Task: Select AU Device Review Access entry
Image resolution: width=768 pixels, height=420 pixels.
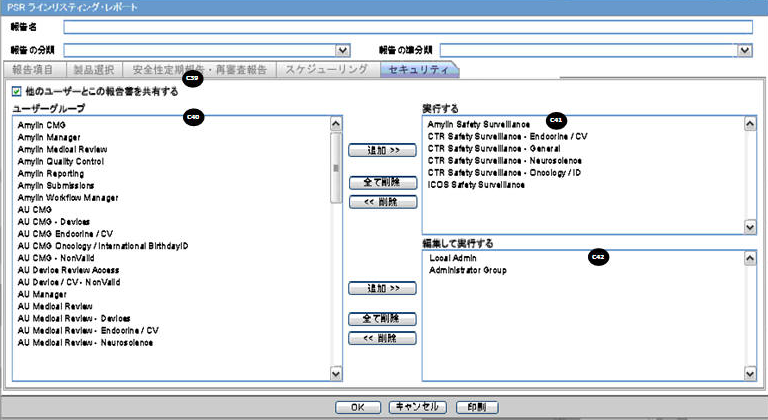Action: point(68,271)
